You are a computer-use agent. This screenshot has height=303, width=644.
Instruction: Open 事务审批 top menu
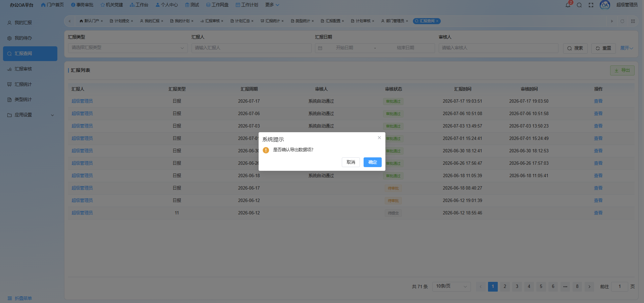point(82,5)
